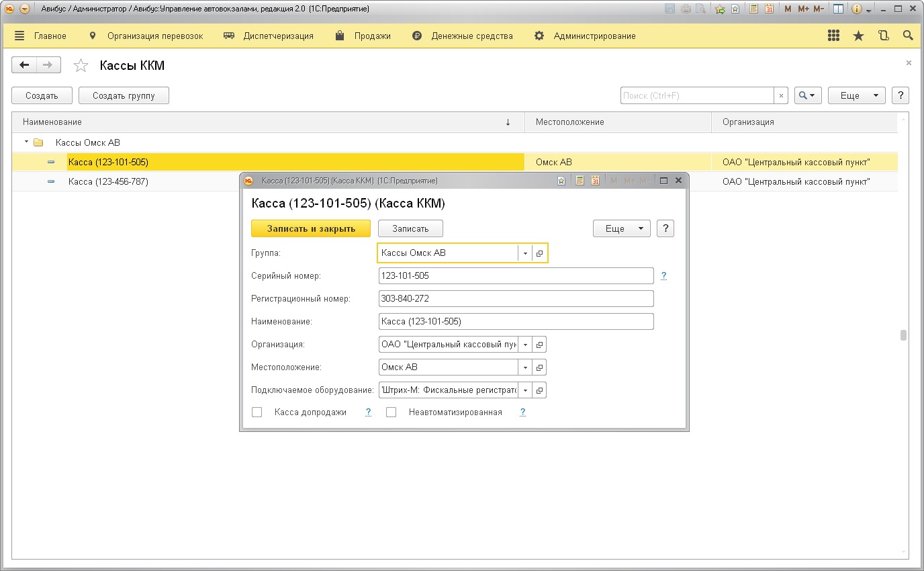The width and height of the screenshot is (924, 571).
Task: Open the Местоположение dropdown arrow
Action: click(525, 367)
